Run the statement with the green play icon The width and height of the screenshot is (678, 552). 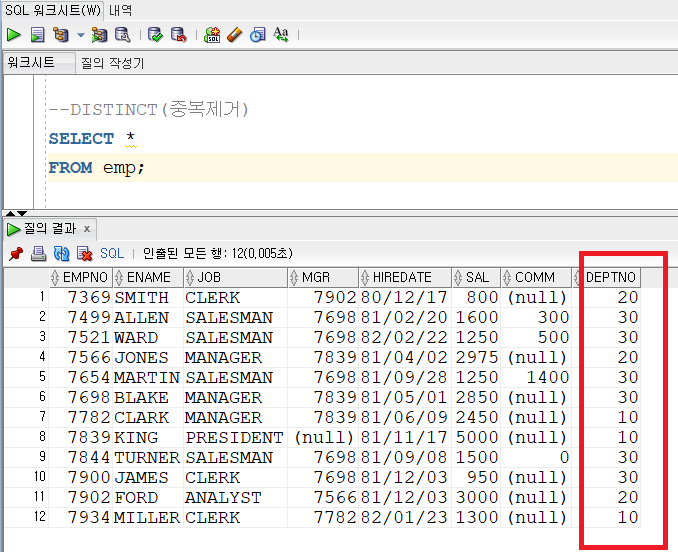point(14,35)
